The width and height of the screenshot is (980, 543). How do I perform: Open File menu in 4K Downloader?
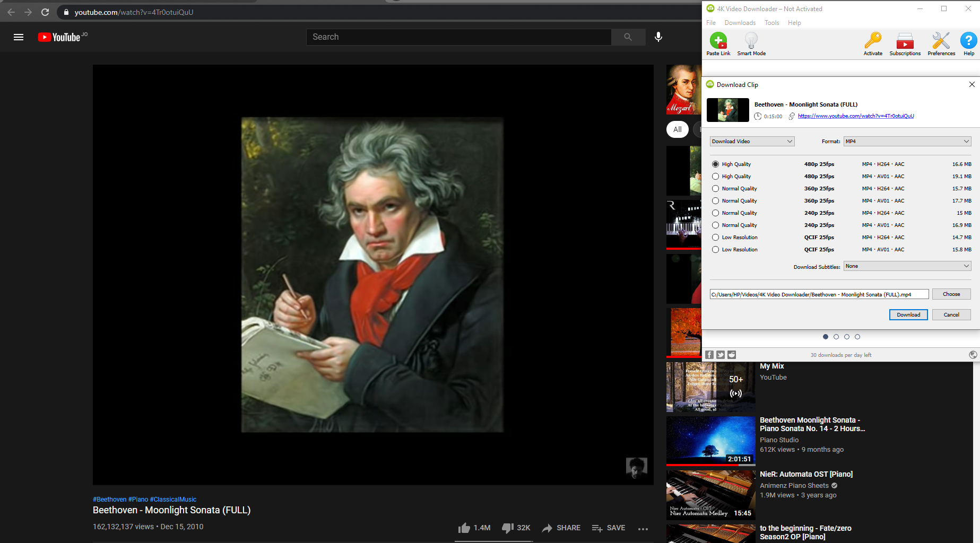711,23
